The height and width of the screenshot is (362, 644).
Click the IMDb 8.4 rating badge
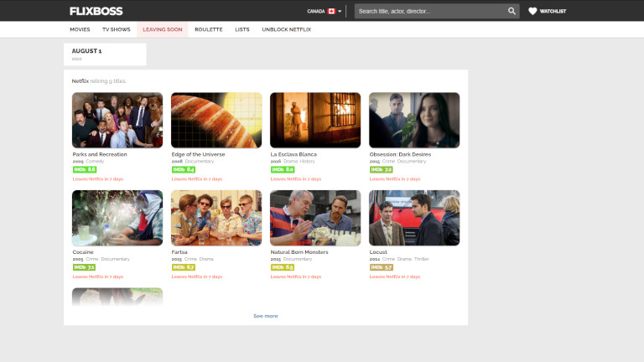click(183, 169)
